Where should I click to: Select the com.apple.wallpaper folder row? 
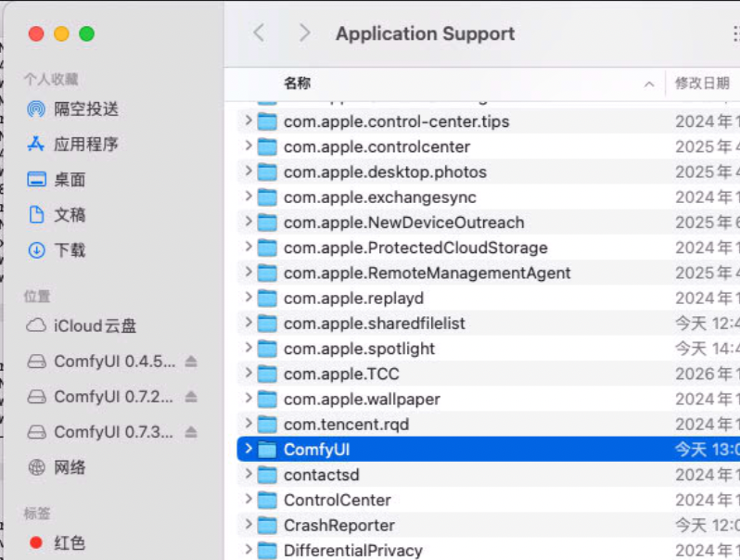pos(362,399)
